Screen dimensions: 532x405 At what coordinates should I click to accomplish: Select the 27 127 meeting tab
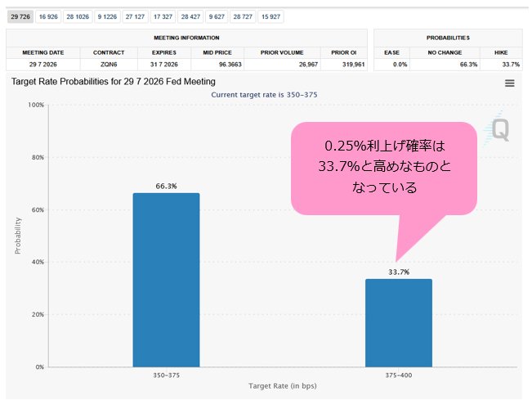pyautogui.click(x=135, y=16)
